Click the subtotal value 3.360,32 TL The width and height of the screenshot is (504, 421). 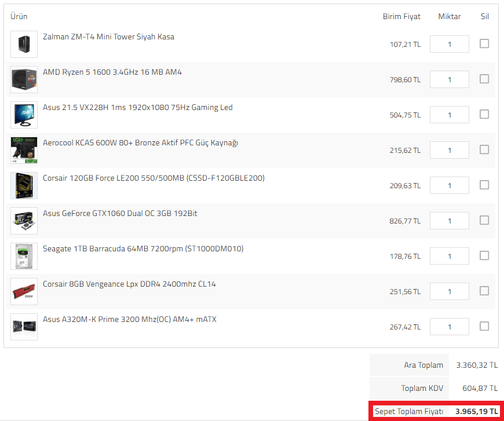(477, 365)
